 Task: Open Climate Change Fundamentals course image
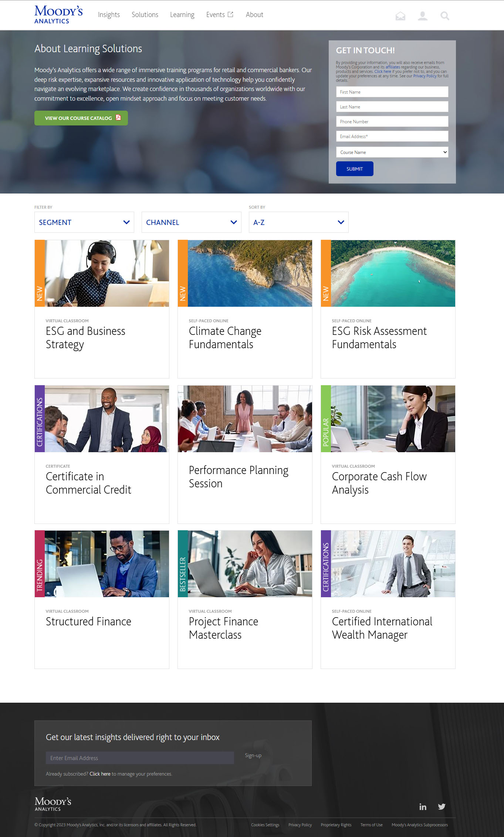pos(250,273)
